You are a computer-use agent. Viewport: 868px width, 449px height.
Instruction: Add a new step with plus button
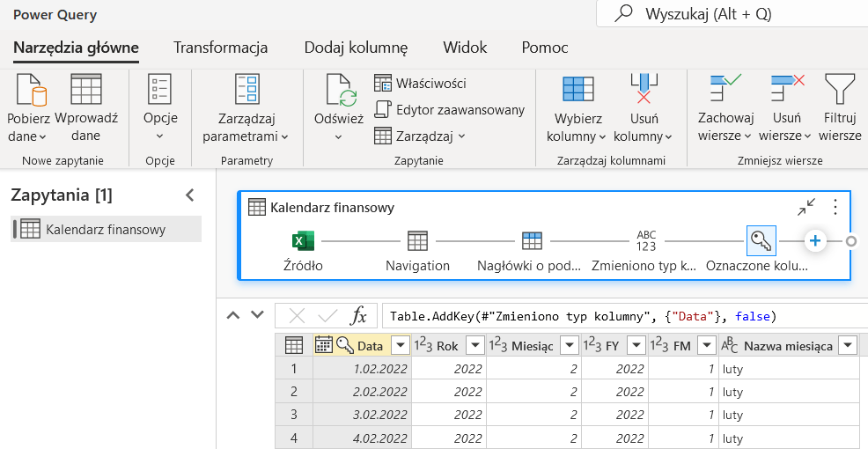815,241
